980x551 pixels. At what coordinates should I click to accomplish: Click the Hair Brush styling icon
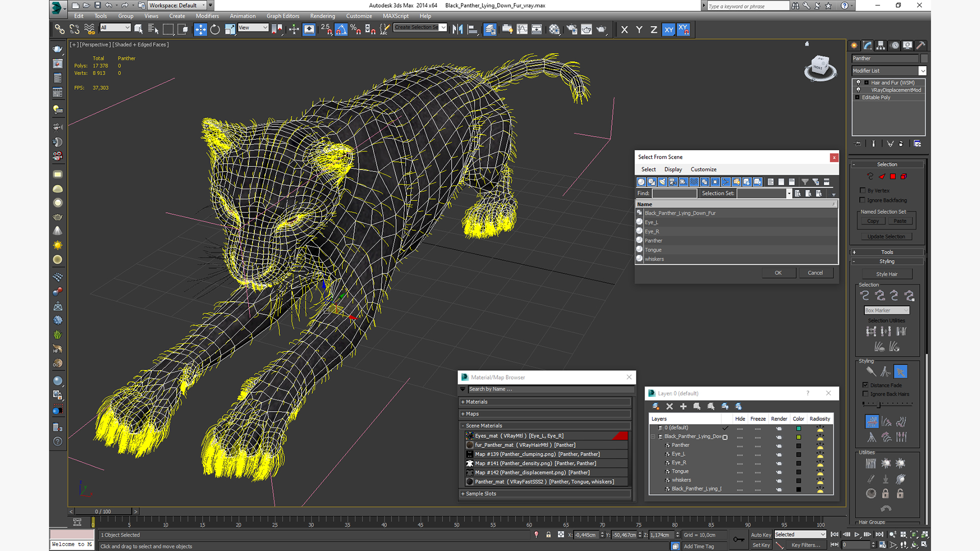[871, 372]
